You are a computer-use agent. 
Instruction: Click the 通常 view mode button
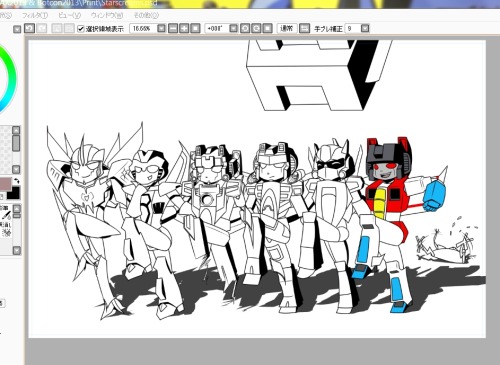pos(287,28)
